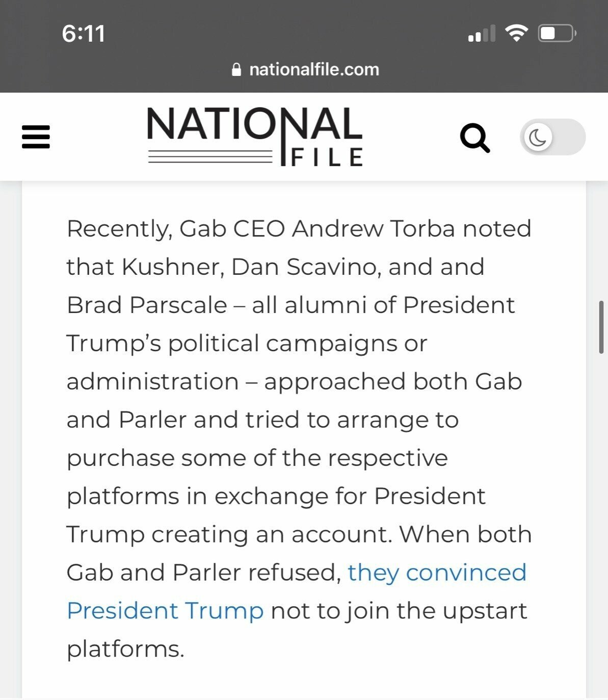Click the name "Andrew Torba" in article
This screenshot has width=608, height=700.
pyautogui.click(x=373, y=229)
